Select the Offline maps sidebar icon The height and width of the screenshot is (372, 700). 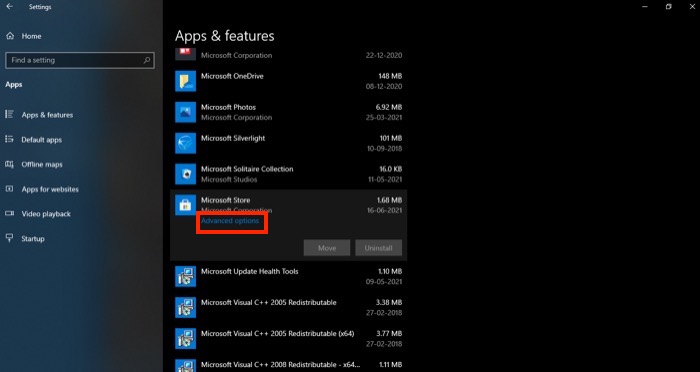[x=9, y=164]
